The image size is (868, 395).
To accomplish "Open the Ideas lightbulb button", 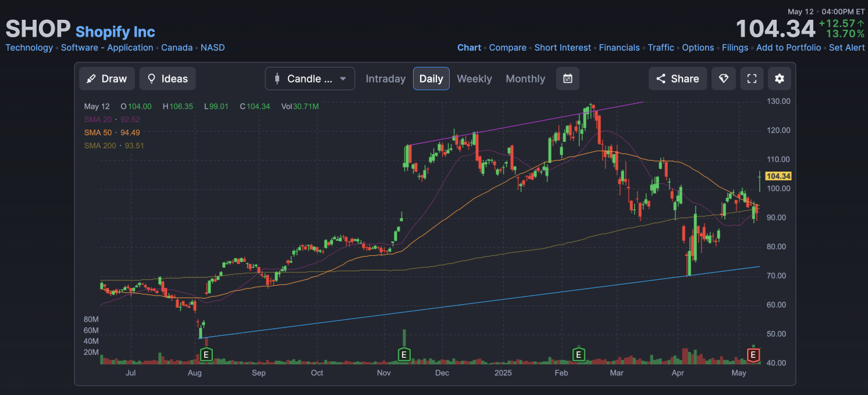I will (x=168, y=79).
